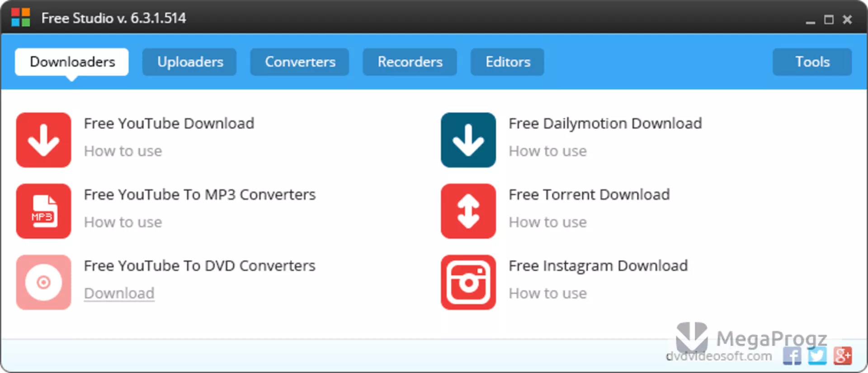The height and width of the screenshot is (373, 868).
Task: Click the faded DVD disc icon
Action: tap(43, 282)
